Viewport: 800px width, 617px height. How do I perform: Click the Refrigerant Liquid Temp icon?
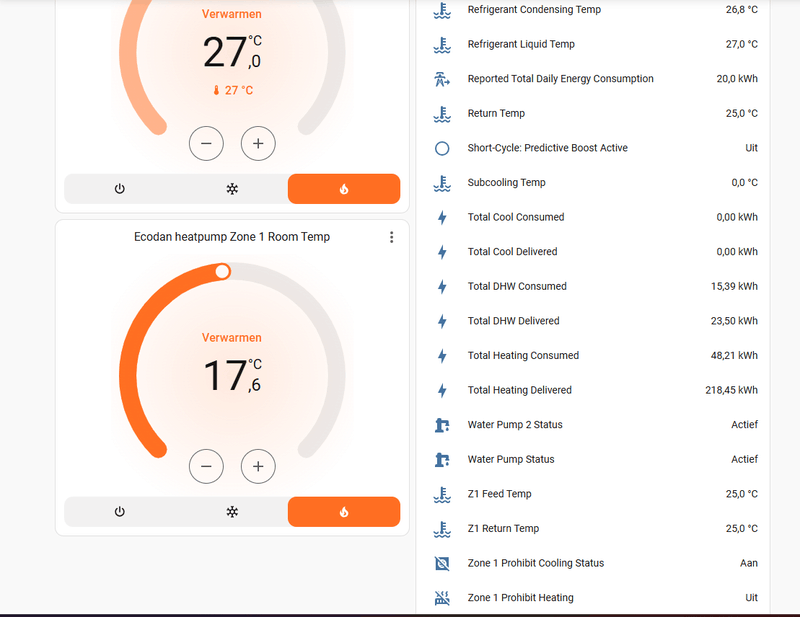point(442,44)
